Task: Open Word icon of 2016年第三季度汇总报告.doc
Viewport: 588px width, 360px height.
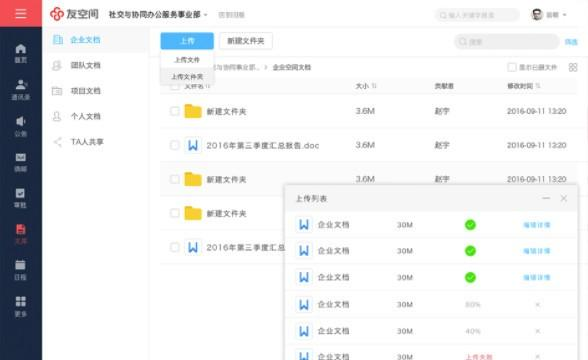Action: click(x=193, y=145)
